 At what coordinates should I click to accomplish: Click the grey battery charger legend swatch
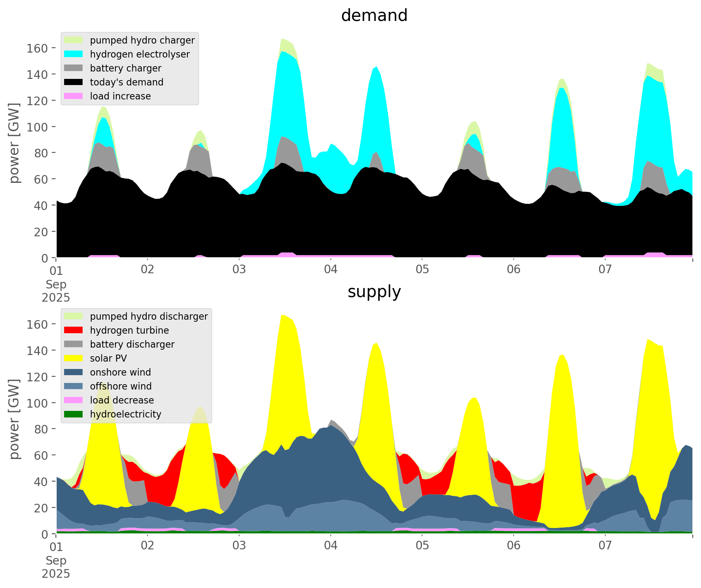point(74,68)
